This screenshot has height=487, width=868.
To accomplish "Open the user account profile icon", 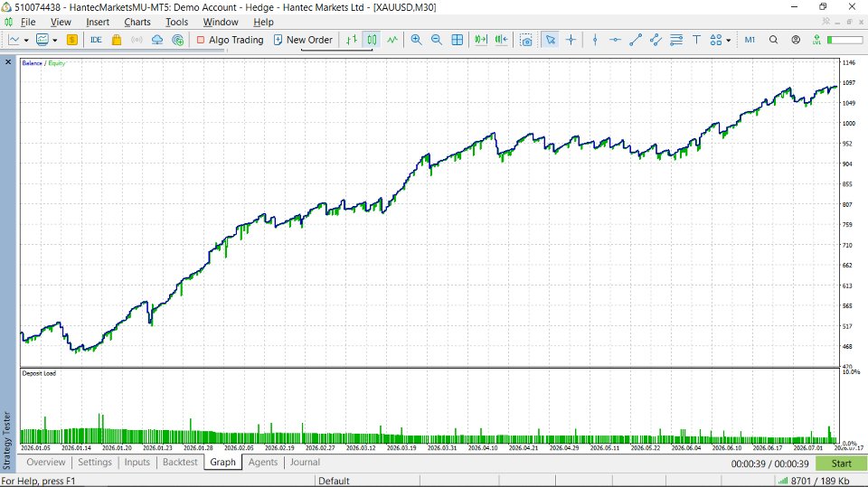I will click(796, 40).
